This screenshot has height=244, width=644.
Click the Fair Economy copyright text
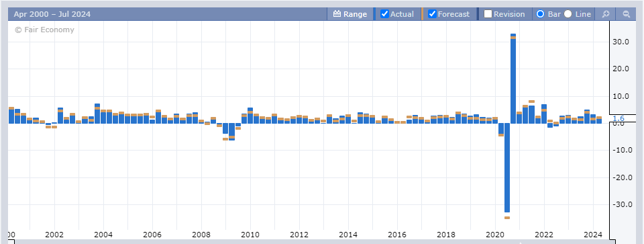44,30
